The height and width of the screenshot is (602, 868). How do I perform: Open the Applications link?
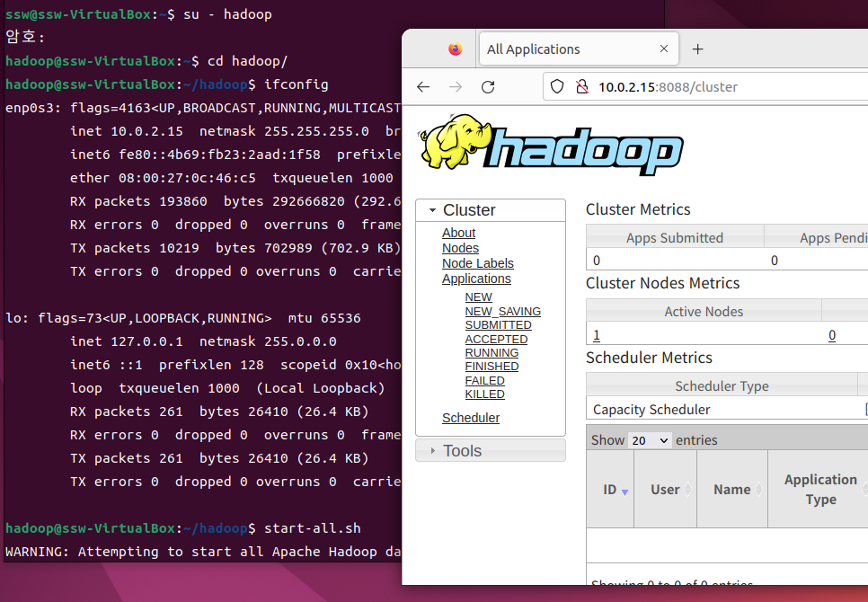(476, 279)
